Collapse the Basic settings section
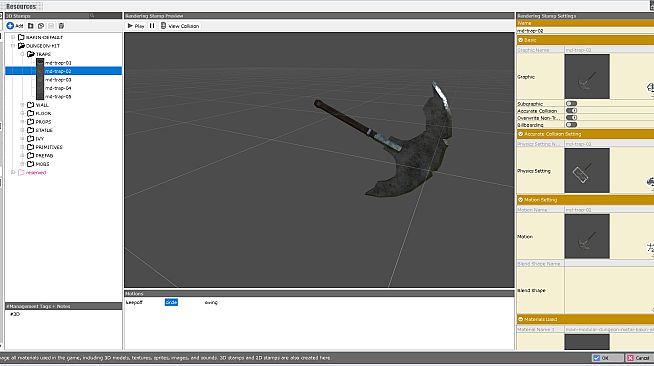The width and height of the screenshot is (654, 366). tap(521, 40)
